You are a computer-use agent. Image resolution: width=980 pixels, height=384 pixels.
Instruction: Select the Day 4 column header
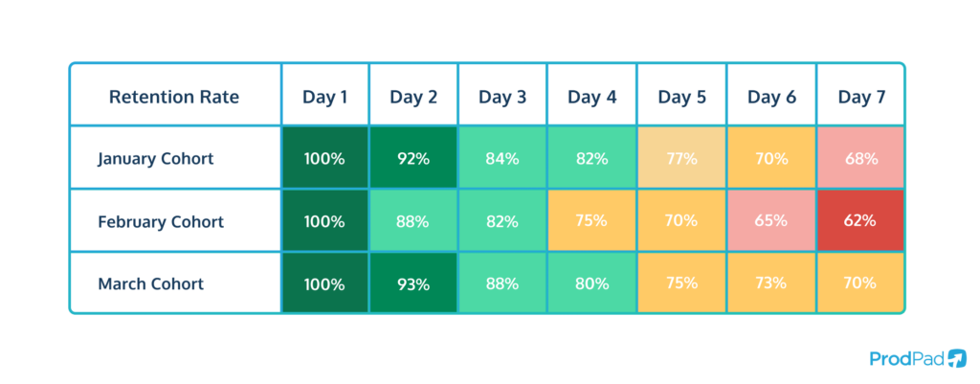(x=590, y=97)
